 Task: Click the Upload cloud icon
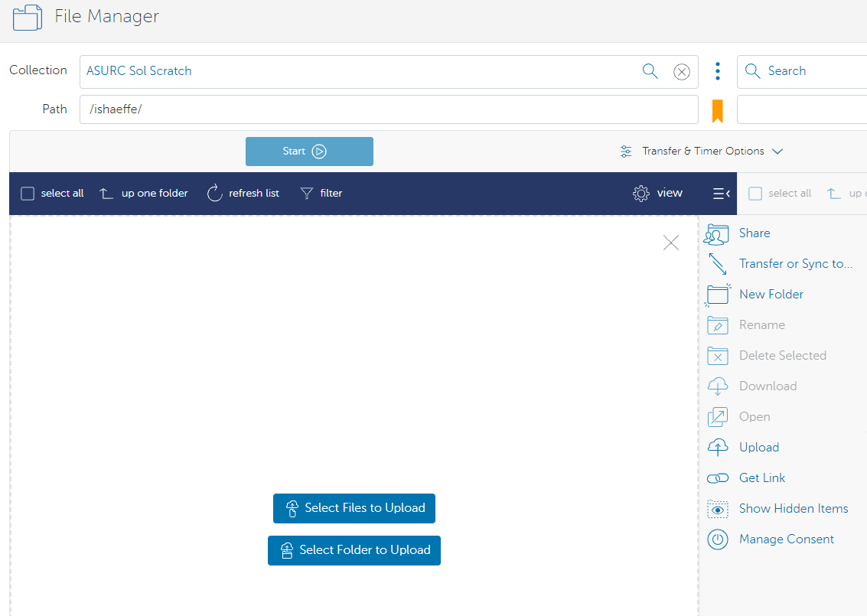[716, 447]
